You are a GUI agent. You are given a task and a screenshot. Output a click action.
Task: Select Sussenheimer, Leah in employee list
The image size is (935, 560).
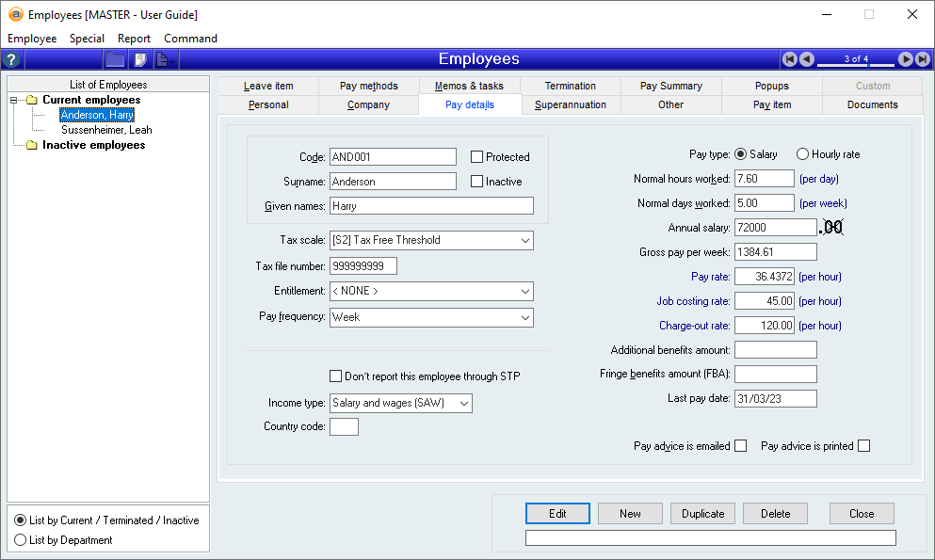coord(106,130)
